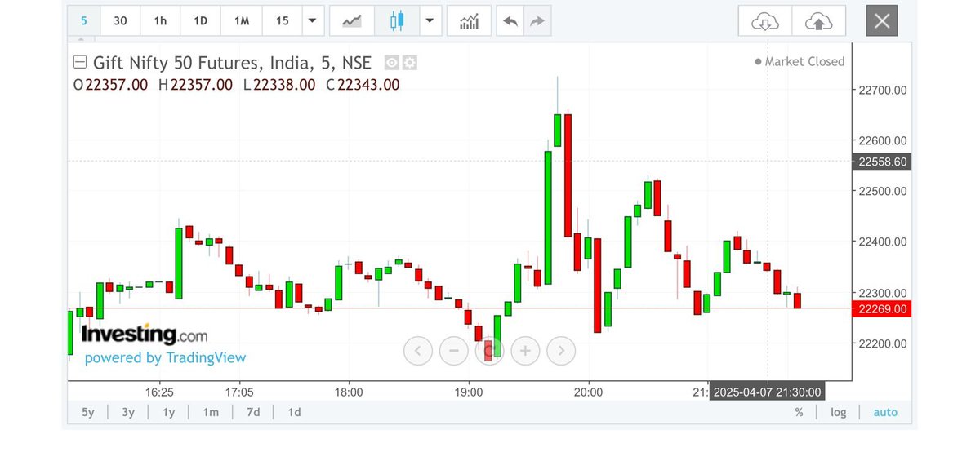Set range to 7d
The width and height of the screenshot is (980, 452).
(x=253, y=412)
